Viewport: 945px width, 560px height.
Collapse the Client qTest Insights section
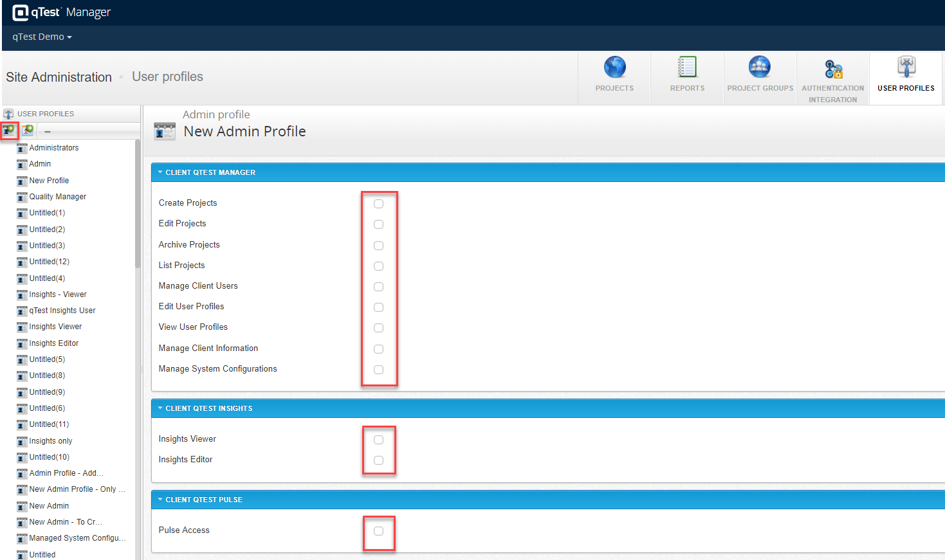tap(160, 408)
